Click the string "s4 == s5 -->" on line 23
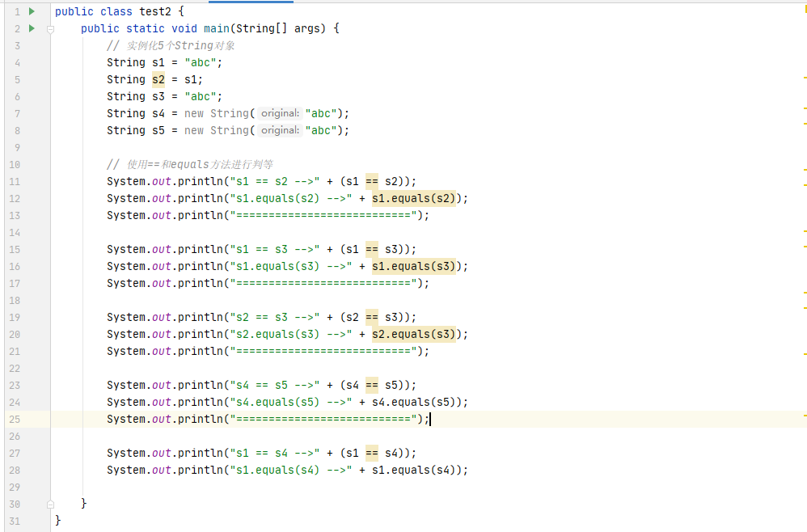The image size is (807, 532). tap(275, 385)
